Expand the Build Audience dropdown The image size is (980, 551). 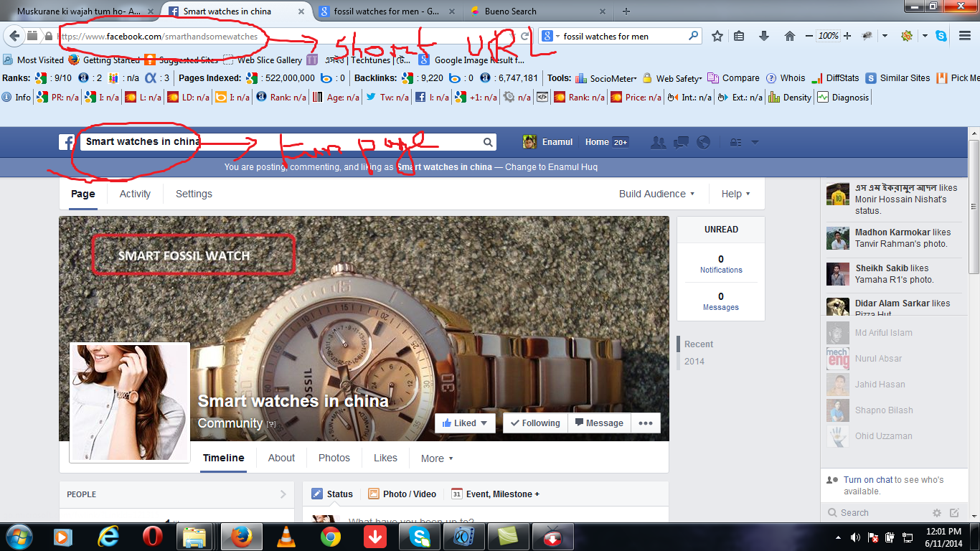click(x=656, y=194)
